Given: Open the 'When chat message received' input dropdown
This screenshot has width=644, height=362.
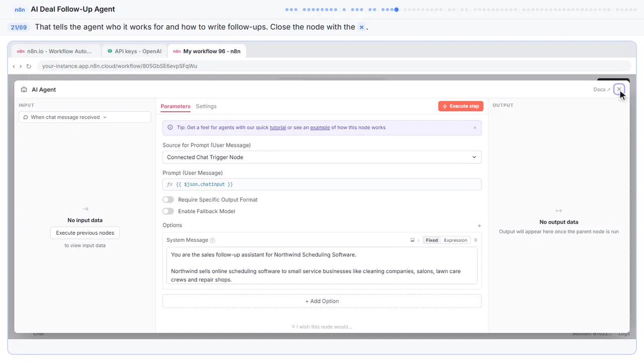Looking at the screenshot, I should coord(85,117).
